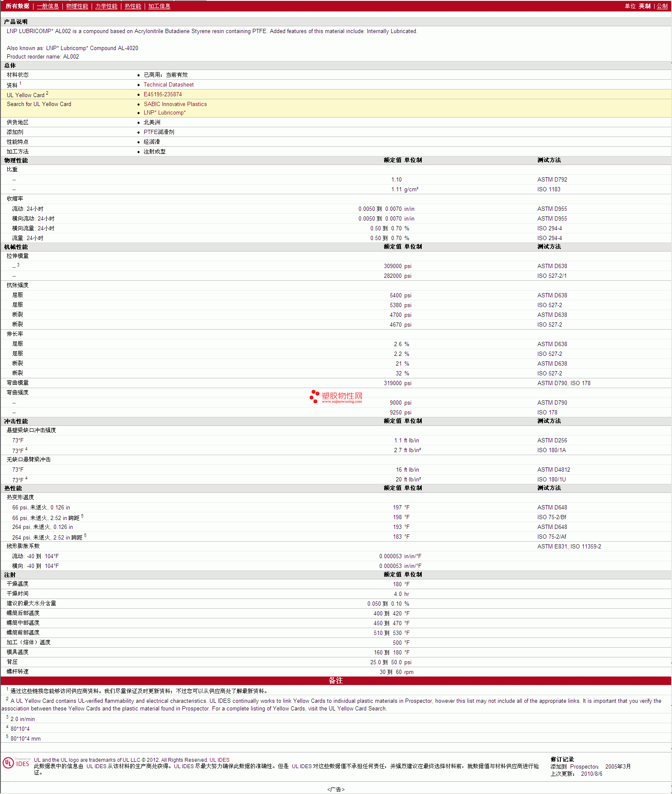Viewport: 672px width, 794px height.
Task: Select the 1.11 g/cm³ density value
Action: coord(405,190)
